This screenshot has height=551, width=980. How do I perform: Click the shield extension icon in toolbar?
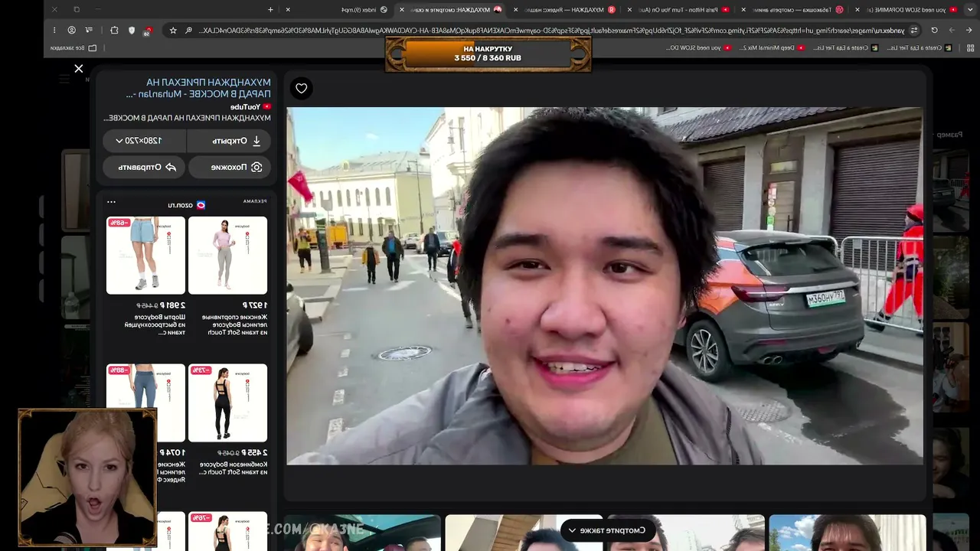pyautogui.click(x=132, y=30)
